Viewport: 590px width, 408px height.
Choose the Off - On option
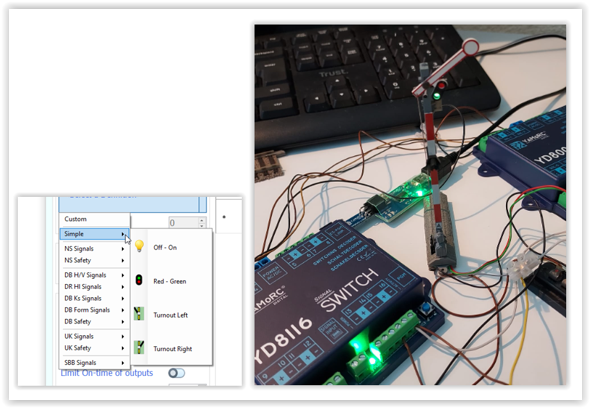coord(171,247)
